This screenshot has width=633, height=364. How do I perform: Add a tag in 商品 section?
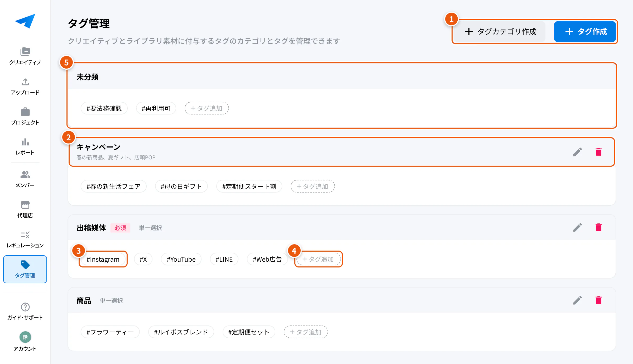pos(306,332)
